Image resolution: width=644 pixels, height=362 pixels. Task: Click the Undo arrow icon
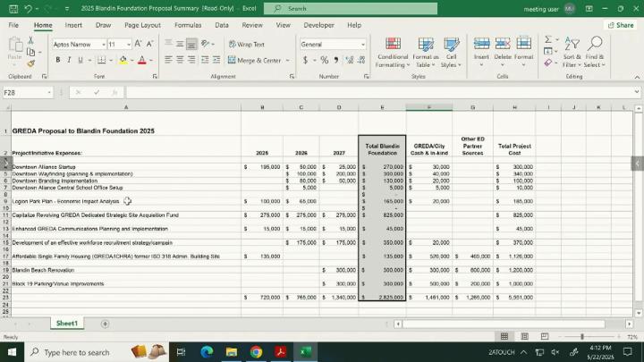(x=28, y=9)
